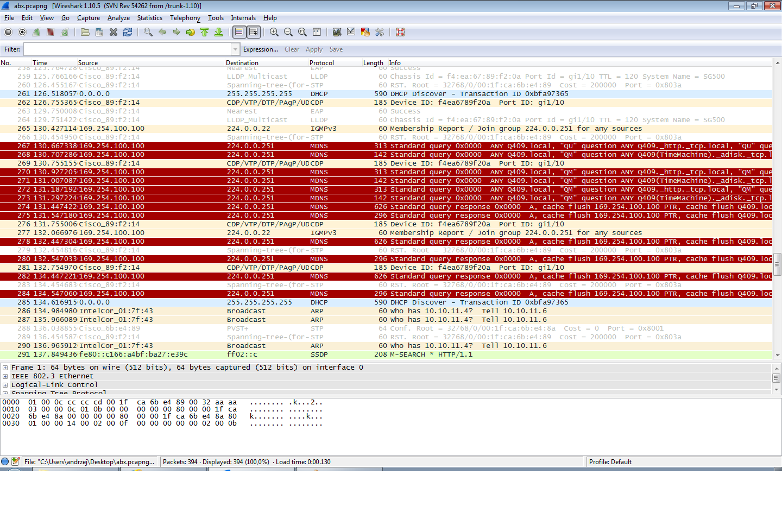This screenshot has width=782, height=532.
Task: Open the filter history dropdown arrow
Action: click(236, 49)
